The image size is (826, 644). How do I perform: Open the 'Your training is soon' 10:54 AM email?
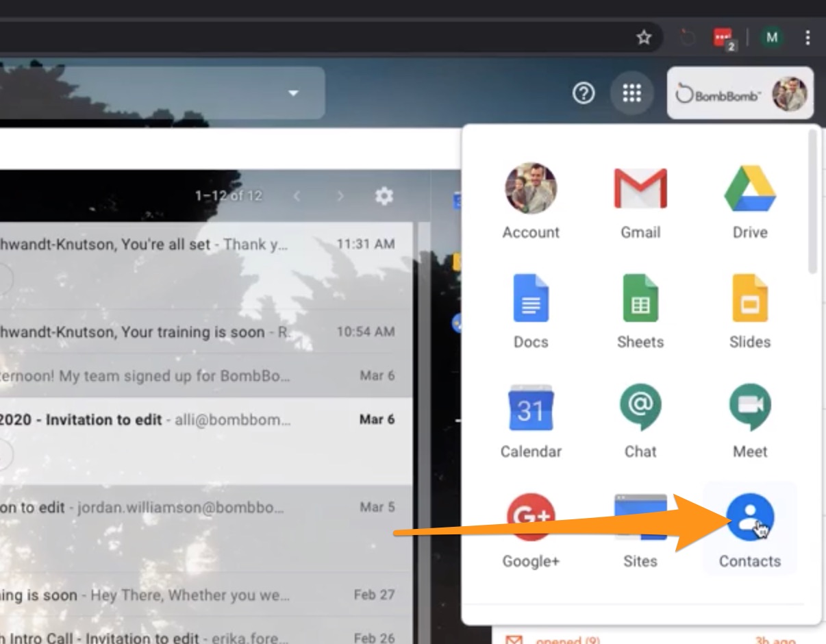tap(206, 332)
